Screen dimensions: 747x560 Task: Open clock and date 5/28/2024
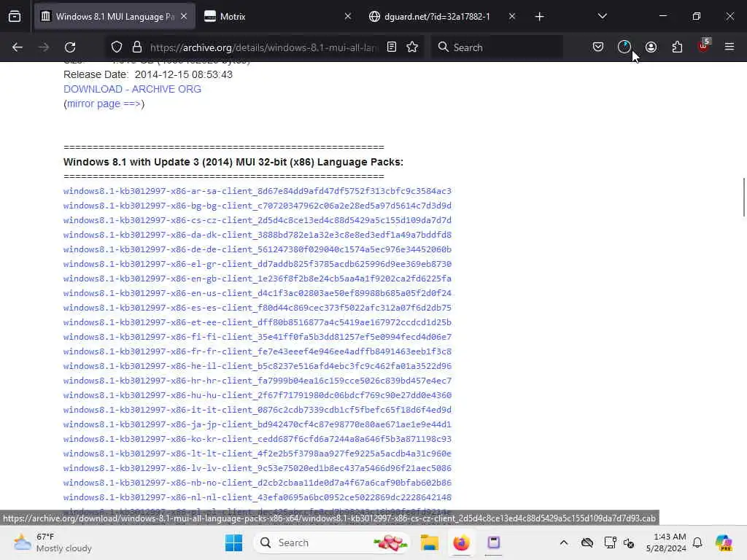[x=666, y=542]
